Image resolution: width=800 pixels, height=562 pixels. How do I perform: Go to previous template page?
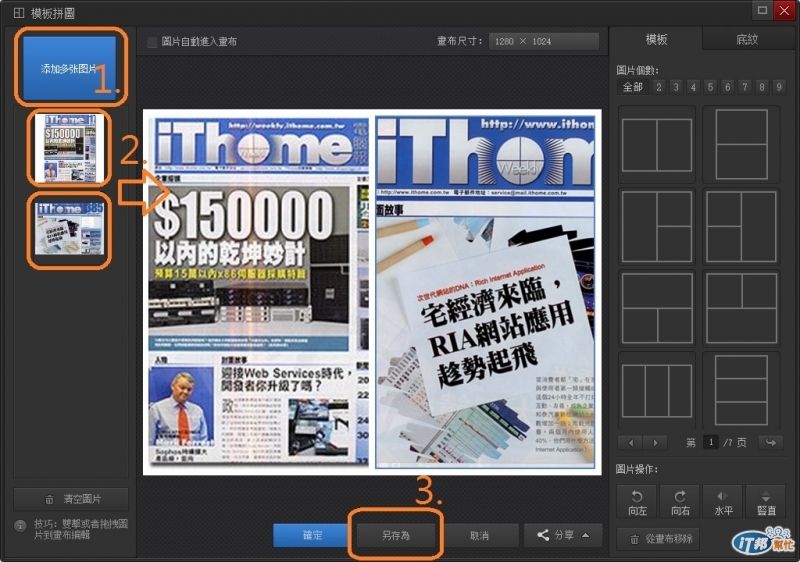631,442
